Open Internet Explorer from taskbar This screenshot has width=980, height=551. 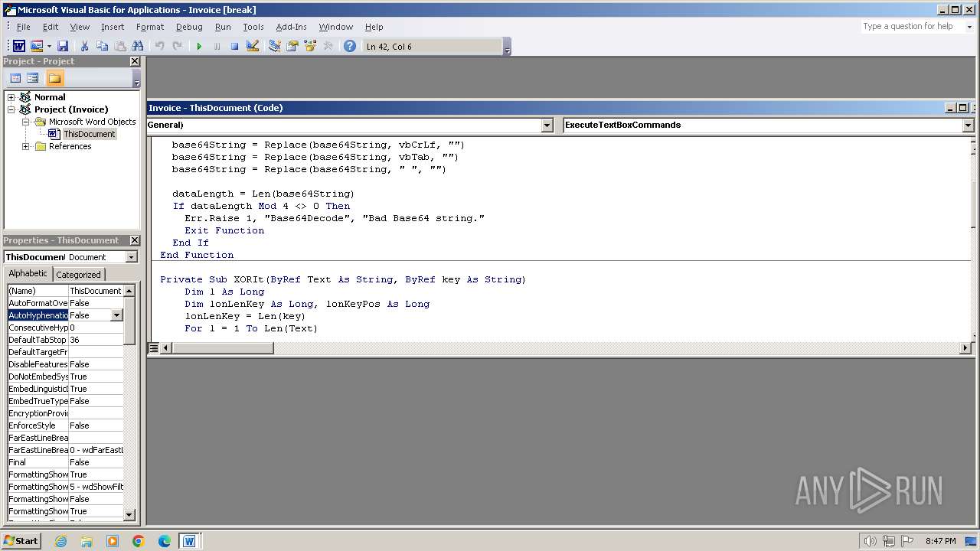[60, 541]
